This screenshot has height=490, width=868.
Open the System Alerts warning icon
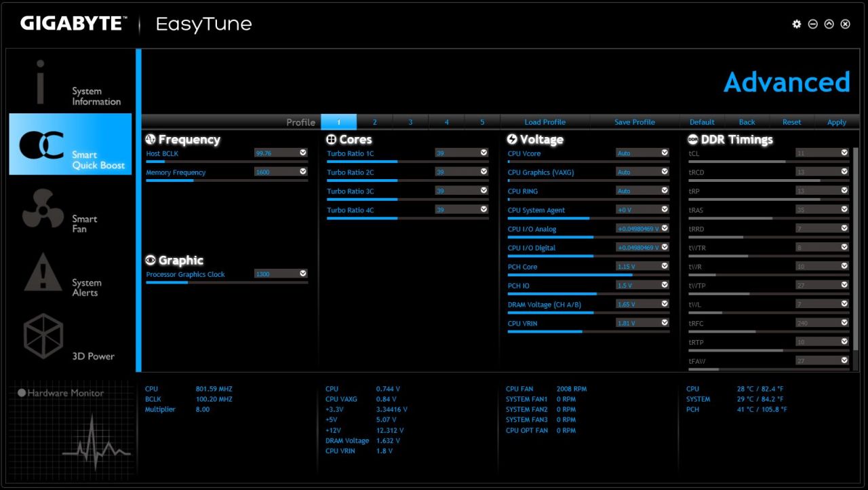coord(42,273)
